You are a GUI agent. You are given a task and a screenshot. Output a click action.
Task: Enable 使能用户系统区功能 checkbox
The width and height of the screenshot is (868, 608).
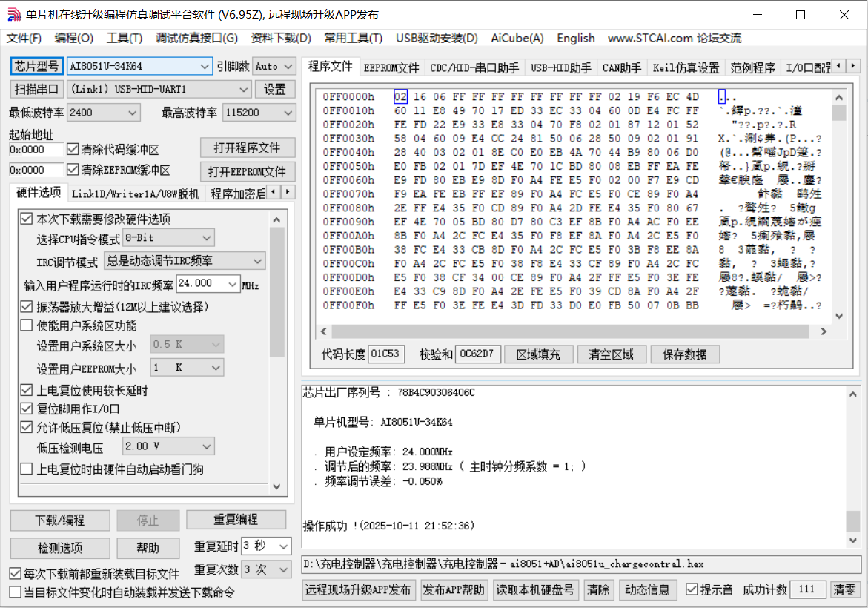point(27,326)
